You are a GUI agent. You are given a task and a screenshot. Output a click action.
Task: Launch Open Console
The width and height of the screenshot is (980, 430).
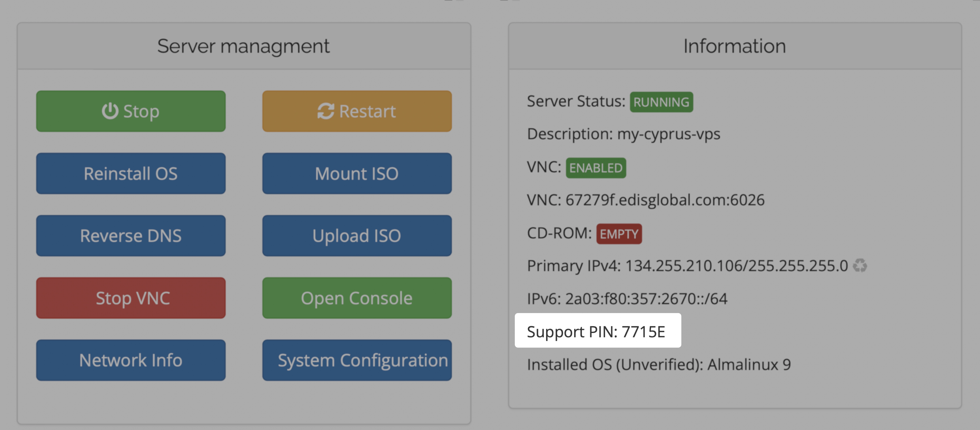tap(357, 298)
